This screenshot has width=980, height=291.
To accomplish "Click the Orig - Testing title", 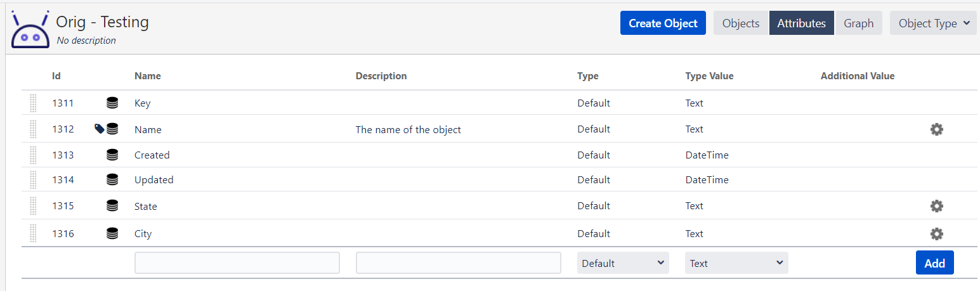I will pyautogui.click(x=103, y=22).
